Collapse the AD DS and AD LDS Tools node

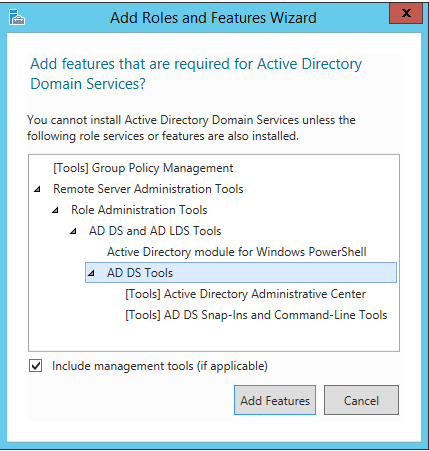pos(73,231)
